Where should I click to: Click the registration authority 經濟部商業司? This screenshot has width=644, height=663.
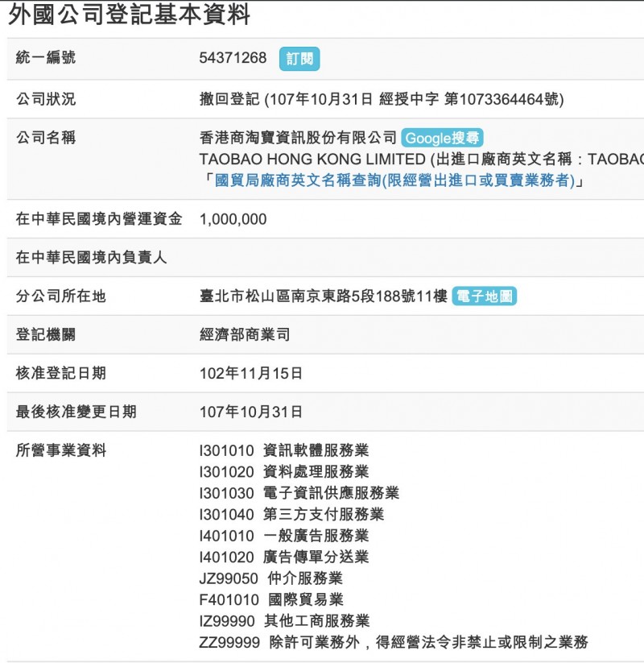point(244,334)
